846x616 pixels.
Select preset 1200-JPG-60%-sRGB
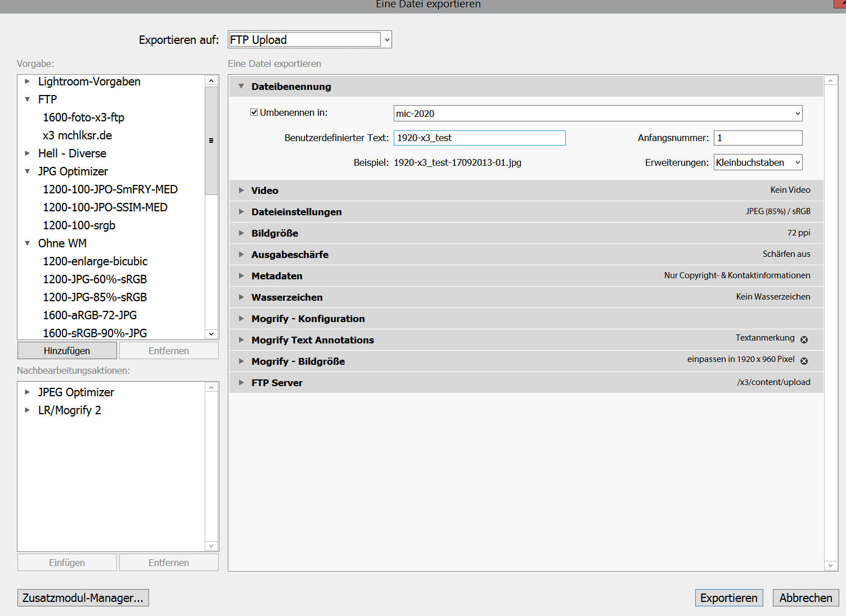tap(95, 279)
